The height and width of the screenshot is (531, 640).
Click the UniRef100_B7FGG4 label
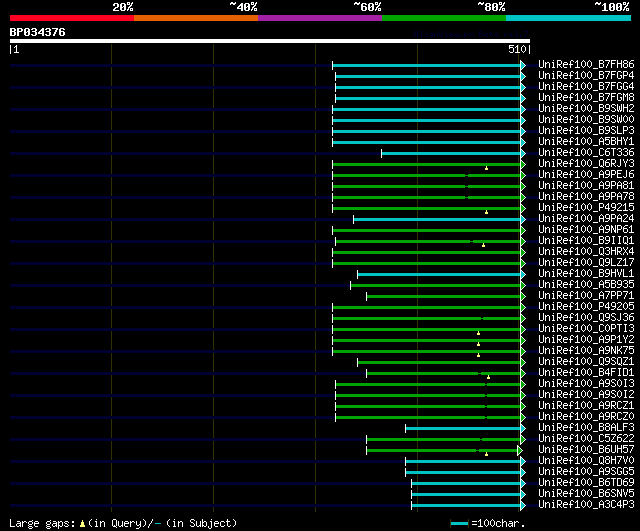[586, 87]
